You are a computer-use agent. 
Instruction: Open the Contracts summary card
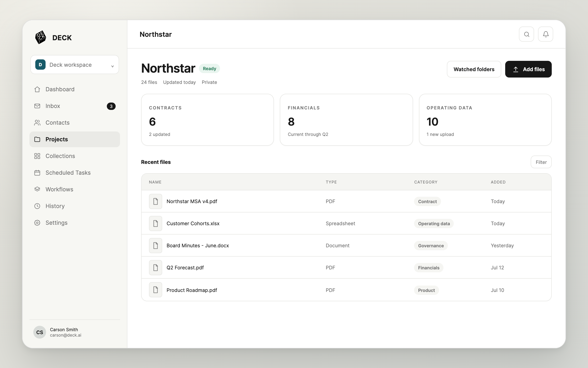coord(208,120)
